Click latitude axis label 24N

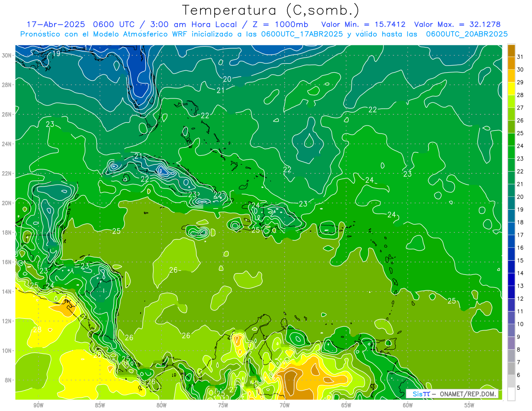pos(7,144)
